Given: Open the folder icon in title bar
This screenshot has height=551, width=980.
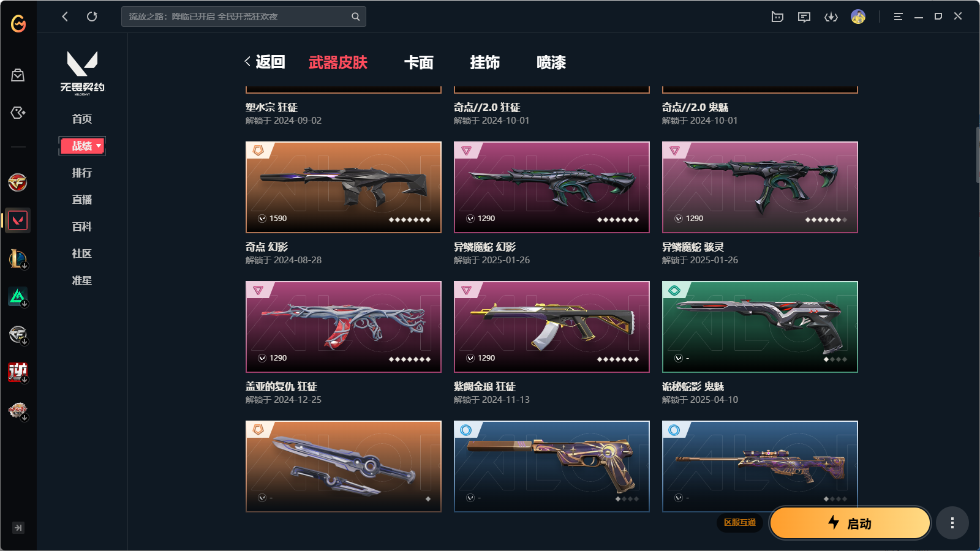Looking at the screenshot, I should point(777,17).
